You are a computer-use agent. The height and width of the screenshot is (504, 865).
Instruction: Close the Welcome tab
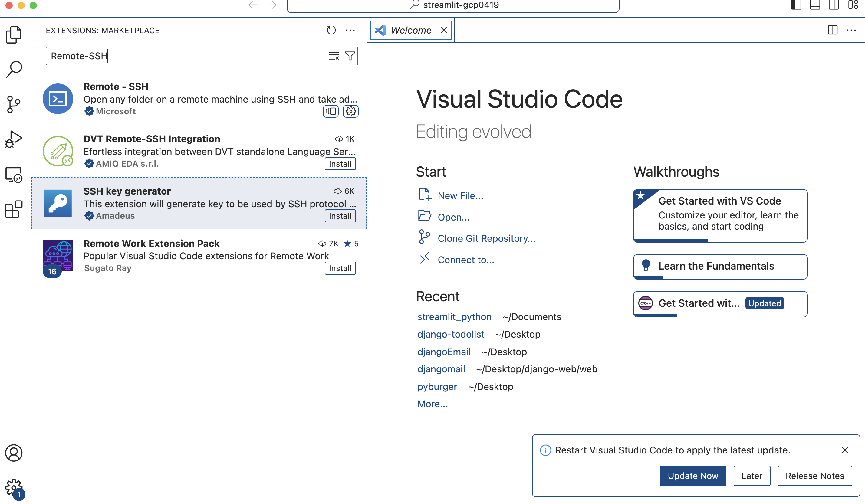point(444,30)
